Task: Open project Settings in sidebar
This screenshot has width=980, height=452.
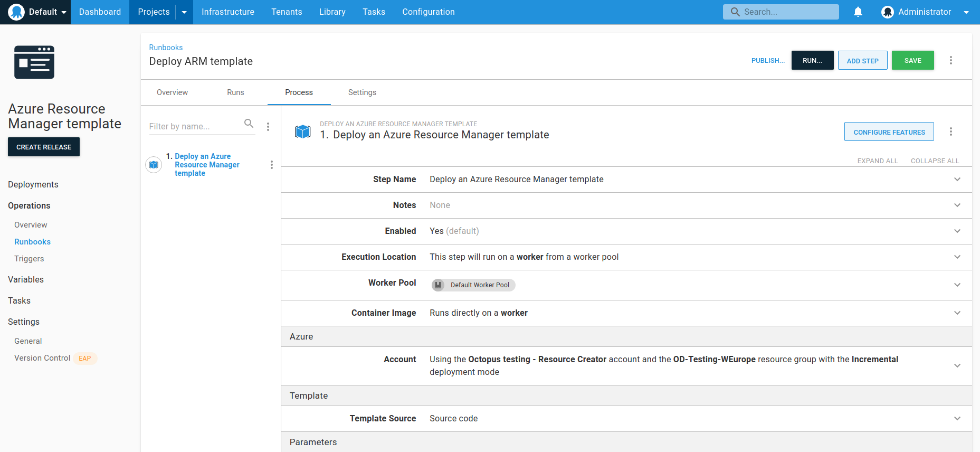Action: click(x=24, y=322)
